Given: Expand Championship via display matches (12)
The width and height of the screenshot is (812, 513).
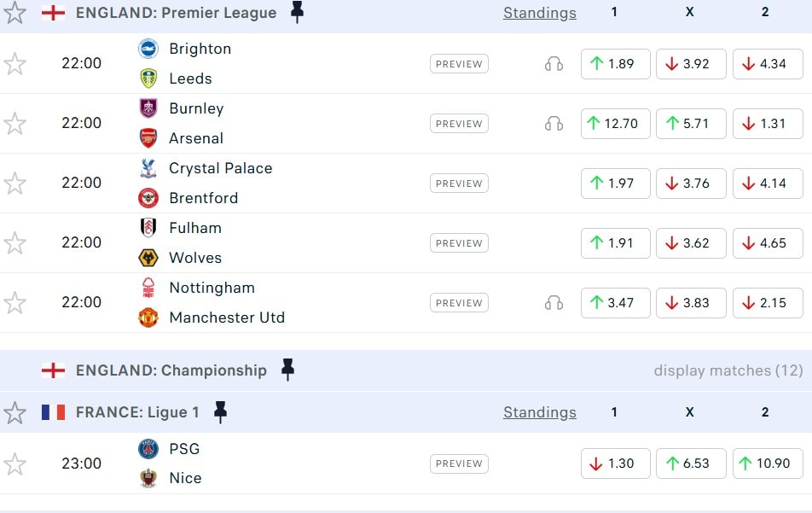Looking at the screenshot, I should click(x=728, y=370).
